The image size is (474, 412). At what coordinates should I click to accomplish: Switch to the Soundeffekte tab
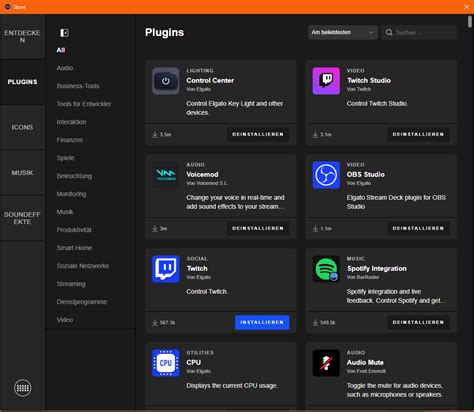[22, 218]
